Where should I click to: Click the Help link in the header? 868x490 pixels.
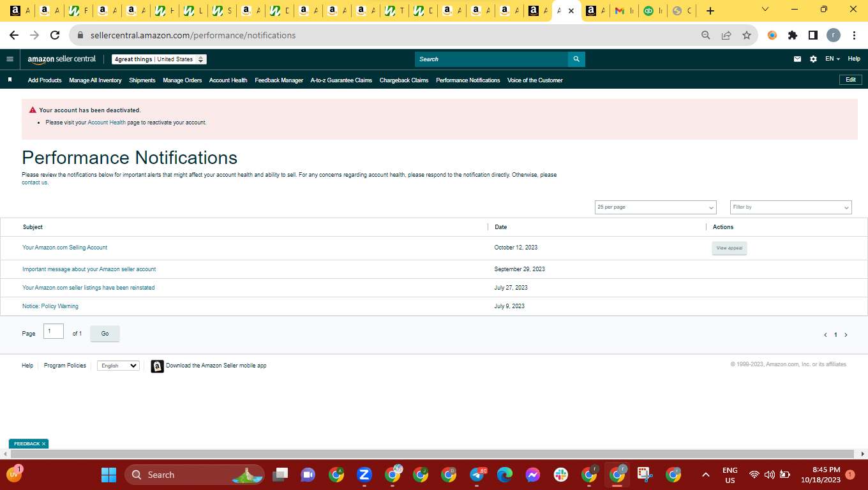(x=854, y=59)
